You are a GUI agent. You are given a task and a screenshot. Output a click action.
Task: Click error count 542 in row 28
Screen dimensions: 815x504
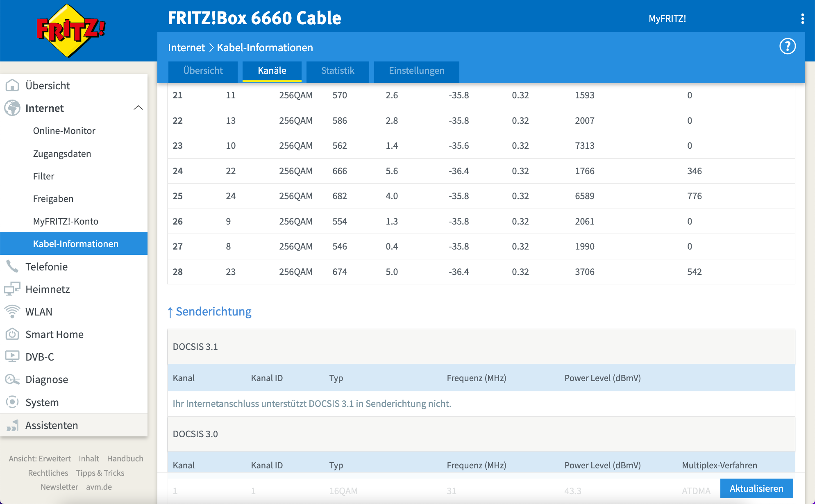pyautogui.click(x=695, y=272)
